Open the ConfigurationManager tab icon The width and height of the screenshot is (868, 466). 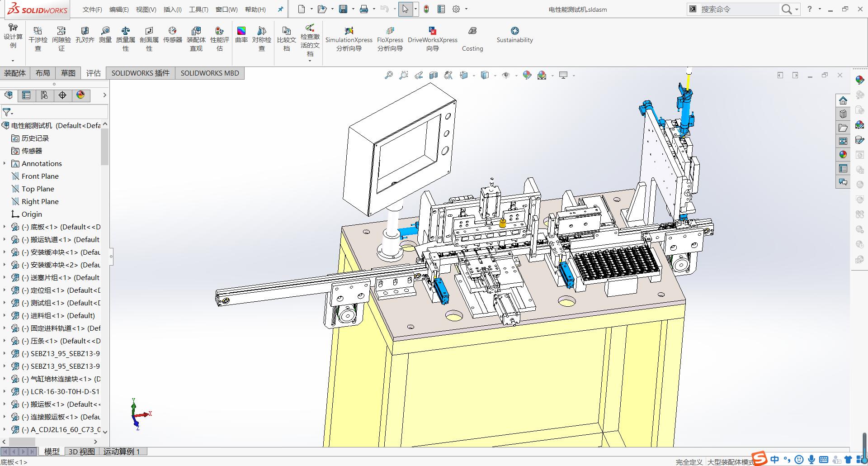[44, 95]
